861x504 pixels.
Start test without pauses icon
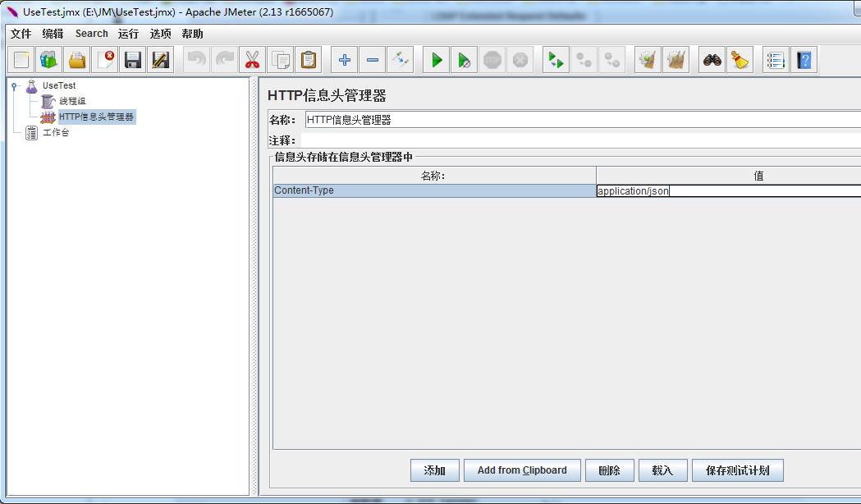465,60
